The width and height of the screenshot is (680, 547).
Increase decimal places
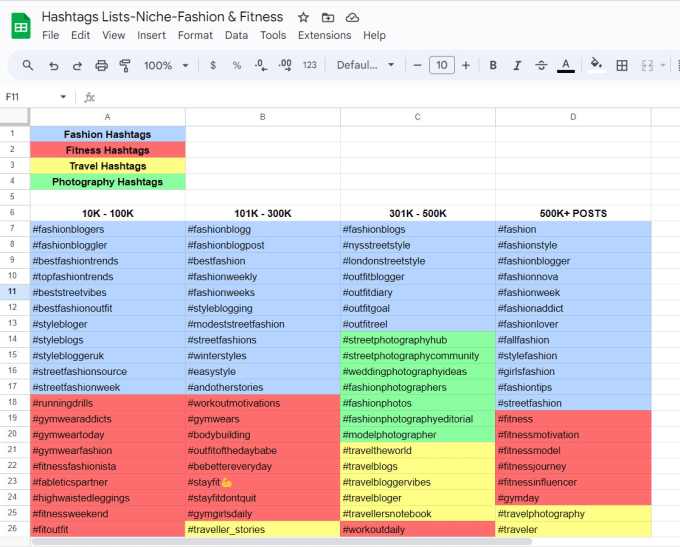pos(285,66)
